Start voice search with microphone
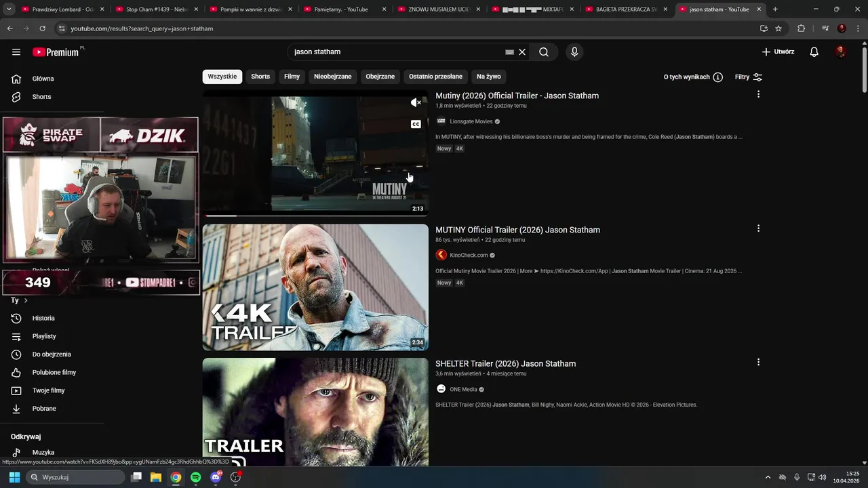 point(574,52)
